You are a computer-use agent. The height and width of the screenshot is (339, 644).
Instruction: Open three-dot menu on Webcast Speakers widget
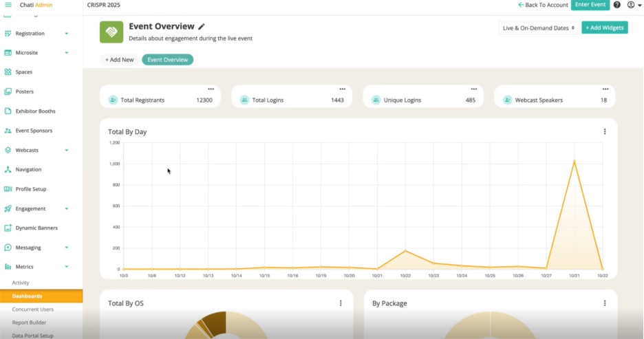point(605,89)
